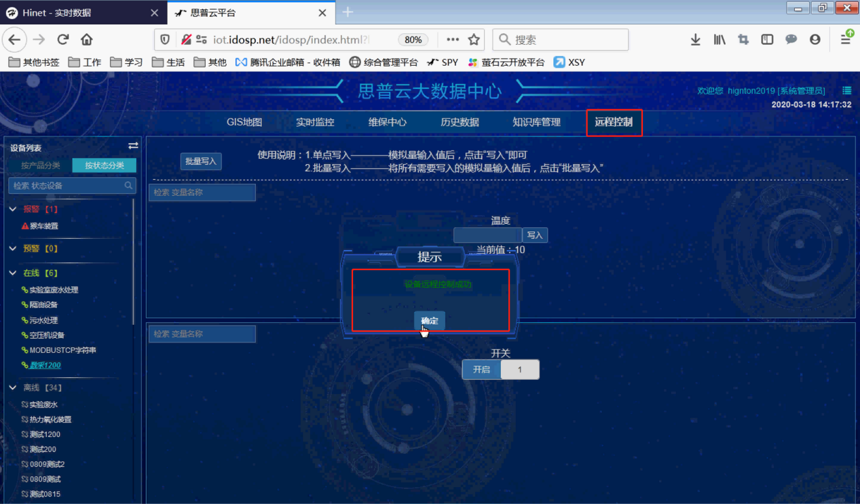Open the browser screenshot tool icon
The image size is (860, 504).
coord(743,39)
